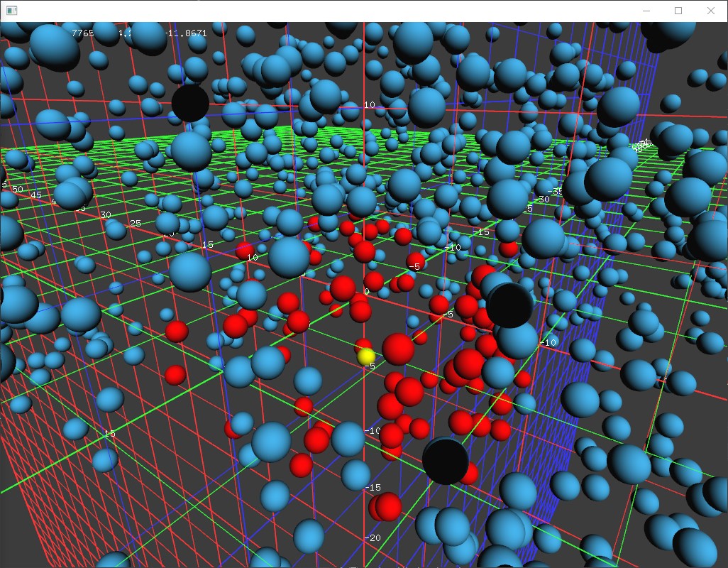
Task: Click the '45' axis label
Action: pos(36,195)
